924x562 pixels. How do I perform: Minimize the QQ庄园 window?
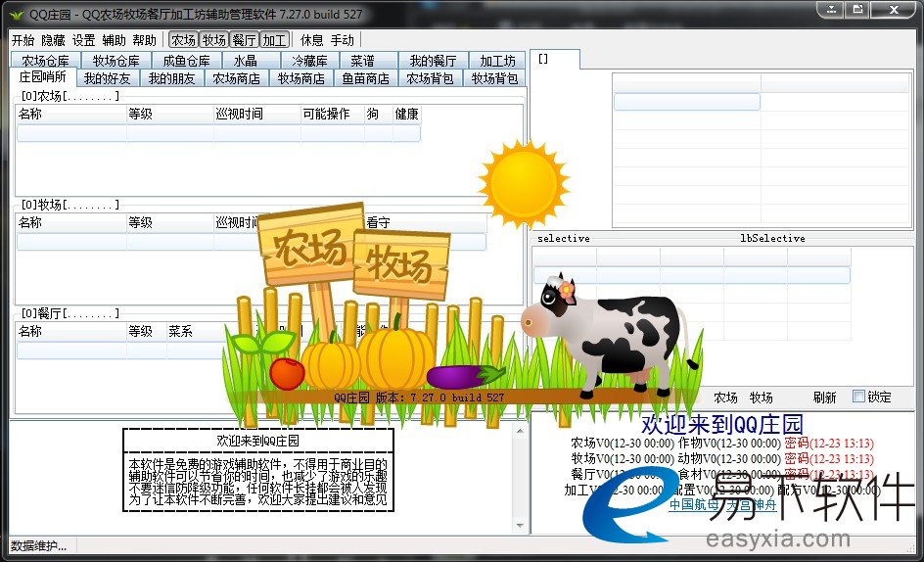pyautogui.click(x=831, y=10)
